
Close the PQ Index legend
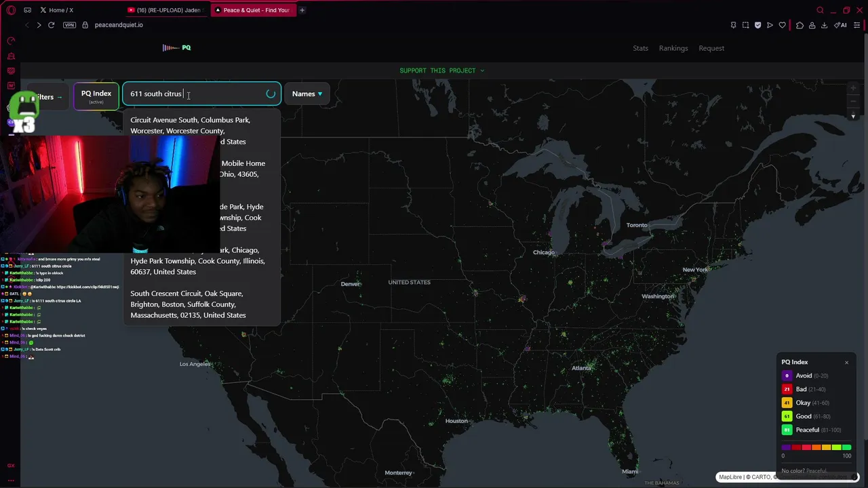846,363
